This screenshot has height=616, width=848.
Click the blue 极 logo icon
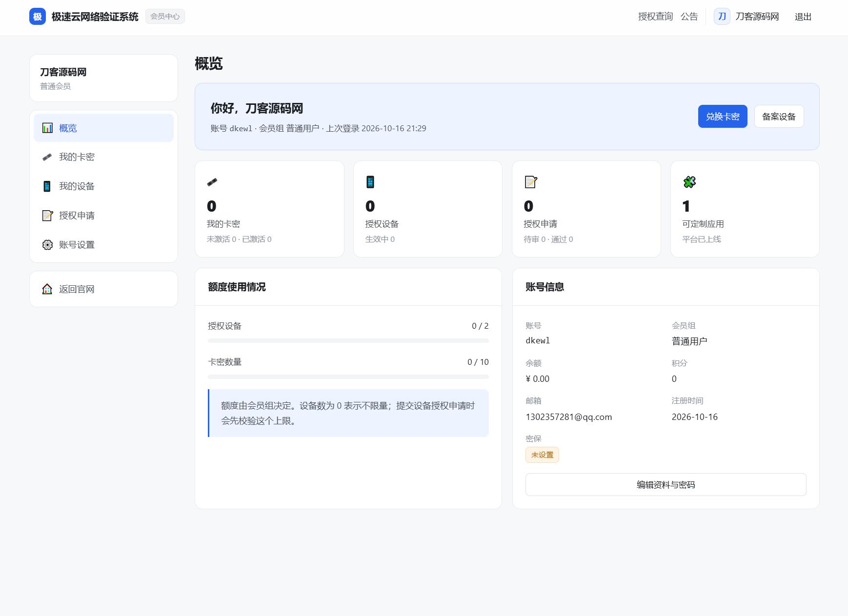[38, 17]
